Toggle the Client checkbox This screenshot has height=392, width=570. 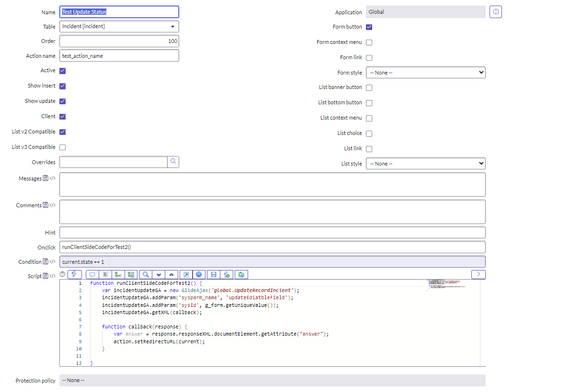click(63, 117)
